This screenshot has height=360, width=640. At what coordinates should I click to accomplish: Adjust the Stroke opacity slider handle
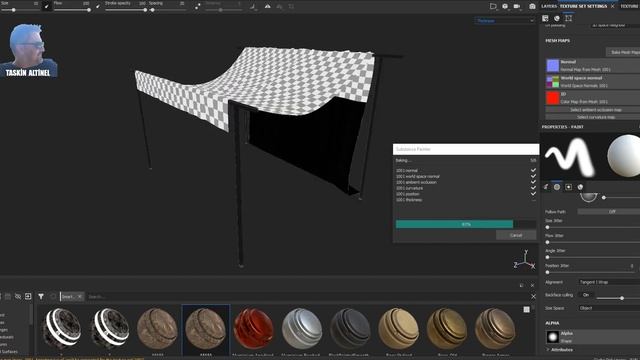click(145, 10)
